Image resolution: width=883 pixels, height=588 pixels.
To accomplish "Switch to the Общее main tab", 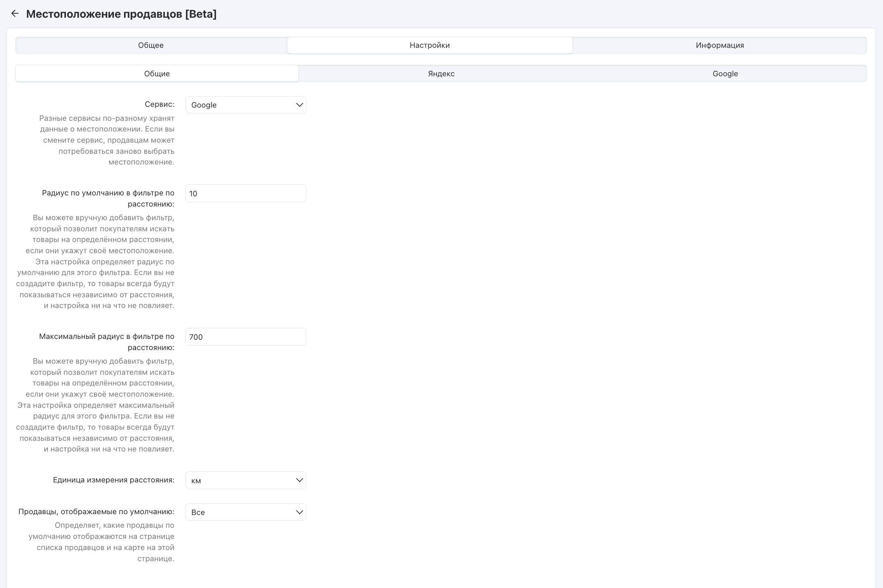I will (x=151, y=45).
